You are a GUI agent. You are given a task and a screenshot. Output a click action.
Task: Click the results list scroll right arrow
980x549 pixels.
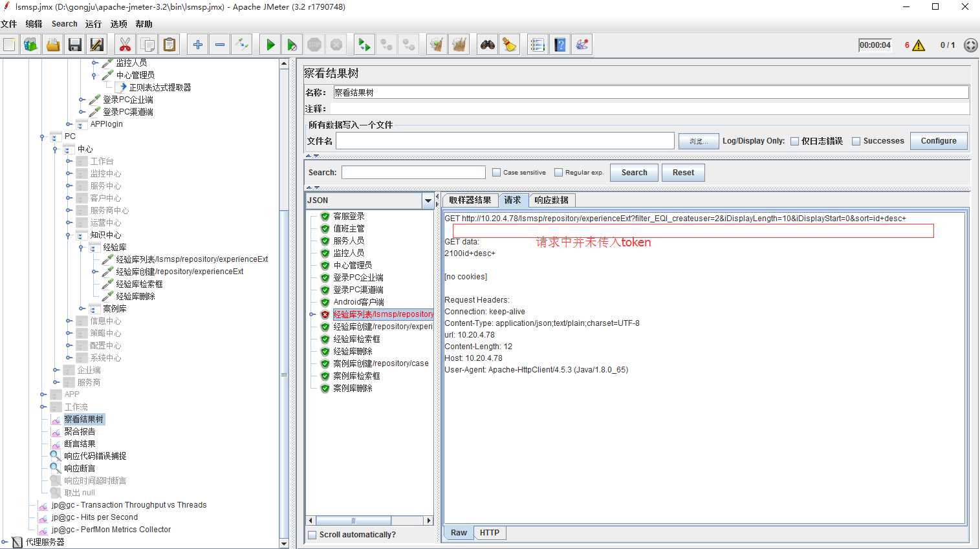(428, 521)
